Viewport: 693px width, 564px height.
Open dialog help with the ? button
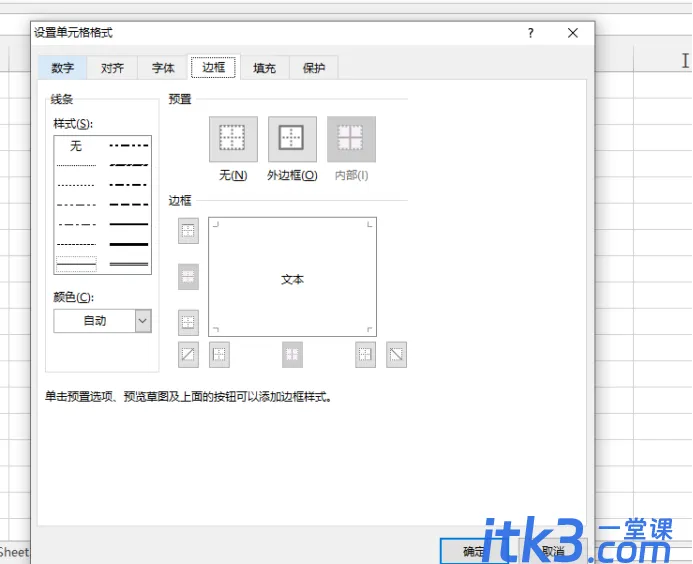point(531,33)
